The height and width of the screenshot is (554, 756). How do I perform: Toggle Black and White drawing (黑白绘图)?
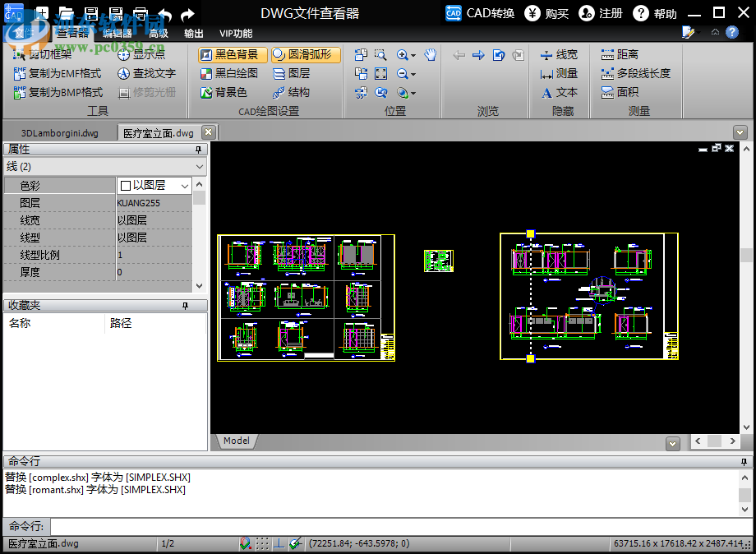coord(229,73)
